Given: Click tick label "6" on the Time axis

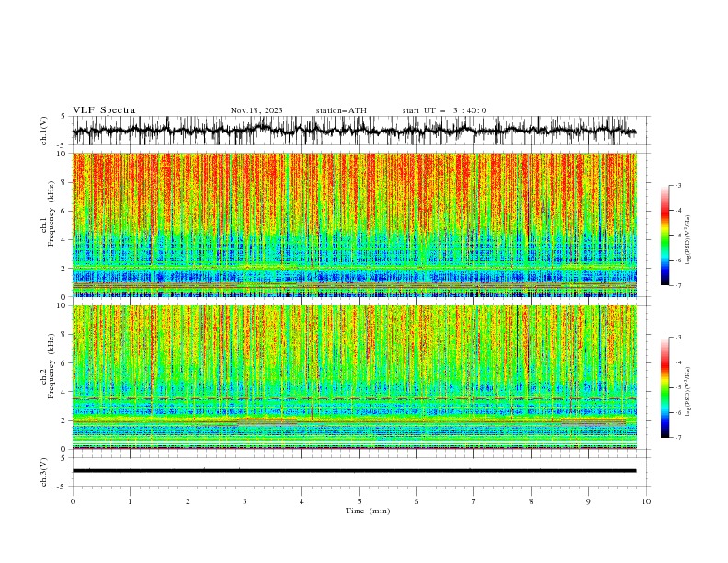Looking at the screenshot, I should [416, 501].
